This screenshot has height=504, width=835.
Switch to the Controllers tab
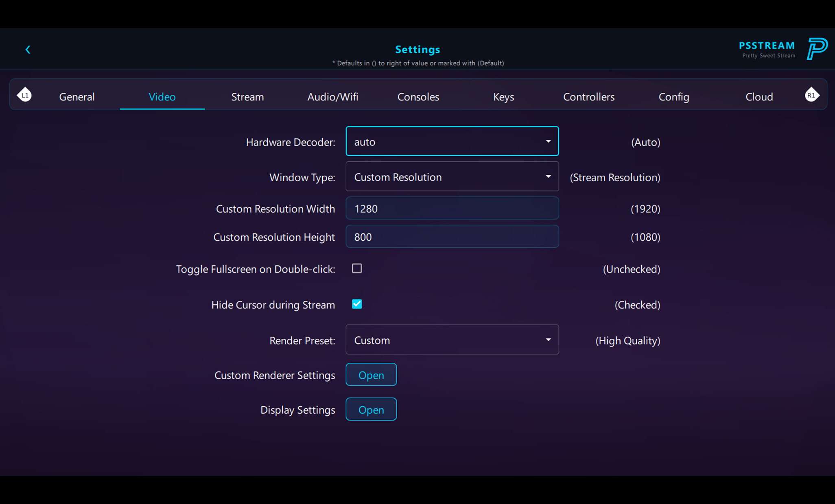[x=588, y=97]
